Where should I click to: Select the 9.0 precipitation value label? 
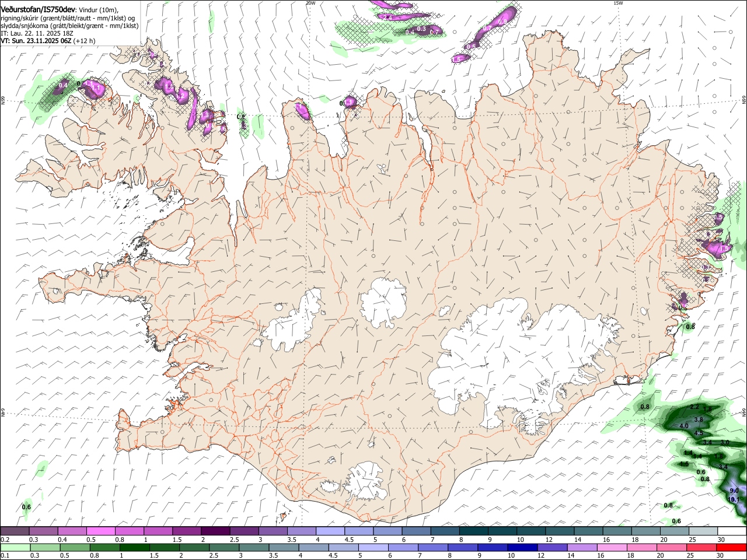(x=734, y=491)
